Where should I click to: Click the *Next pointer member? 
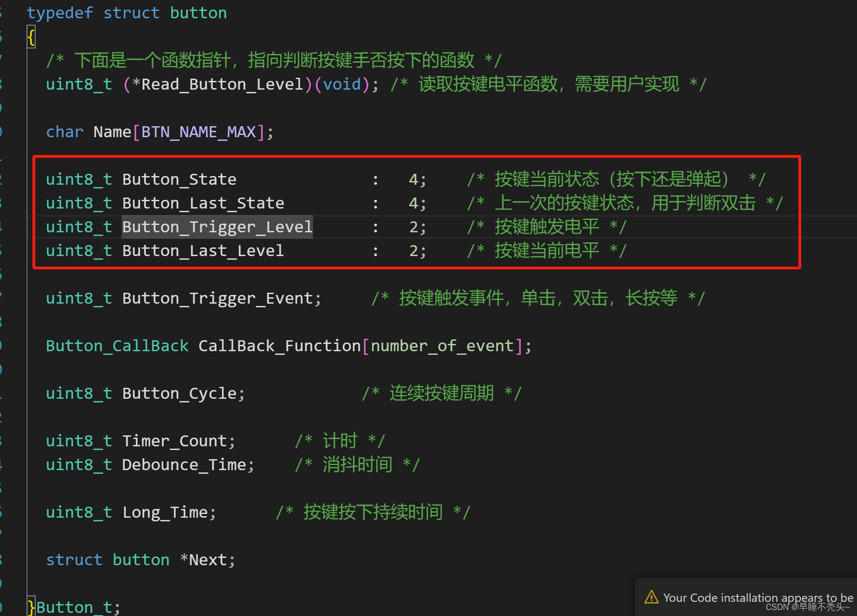pos(203,560)
